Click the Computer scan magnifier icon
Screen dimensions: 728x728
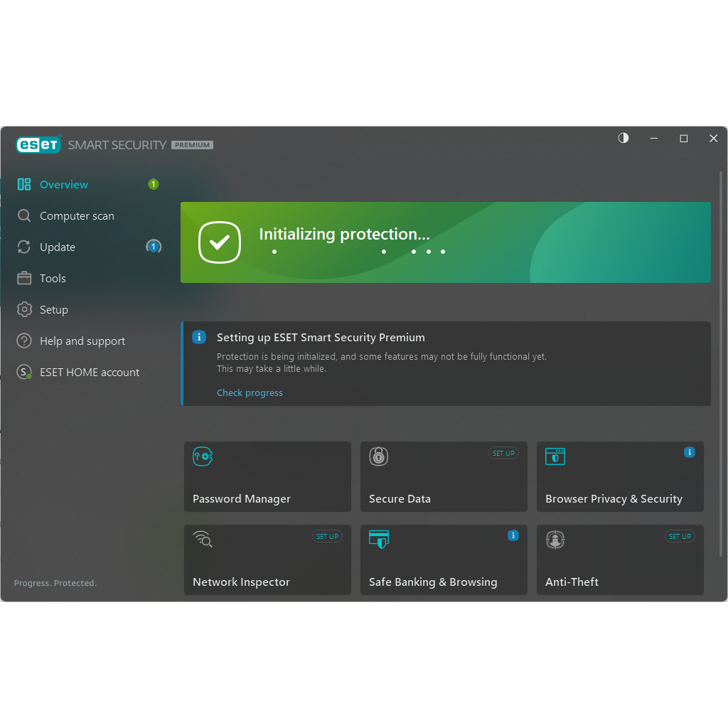[24, 216]
